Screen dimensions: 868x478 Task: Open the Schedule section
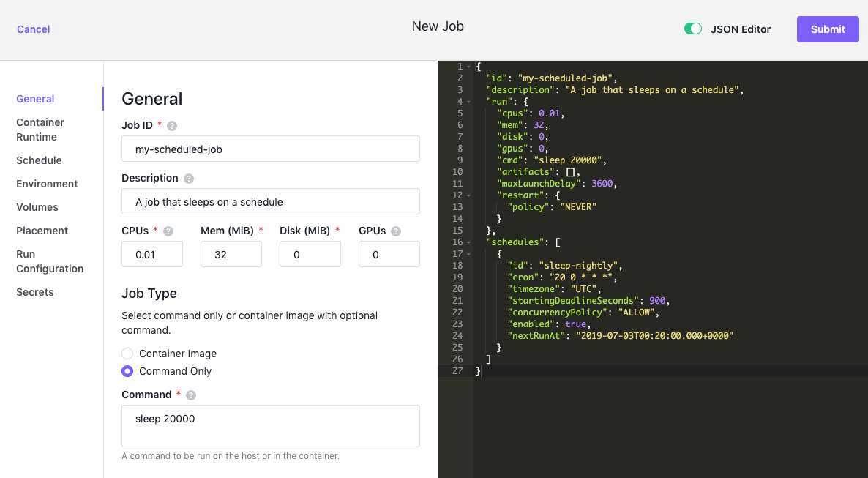click(39, 160)
